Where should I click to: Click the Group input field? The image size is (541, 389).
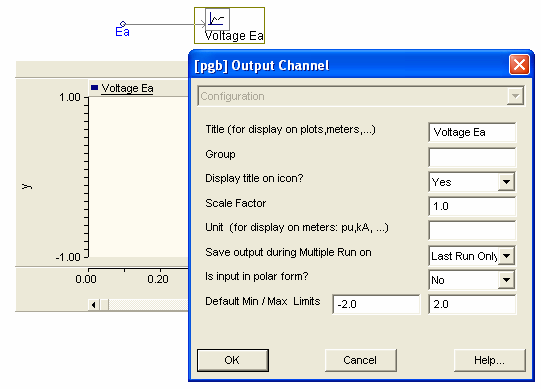(472, 157)
